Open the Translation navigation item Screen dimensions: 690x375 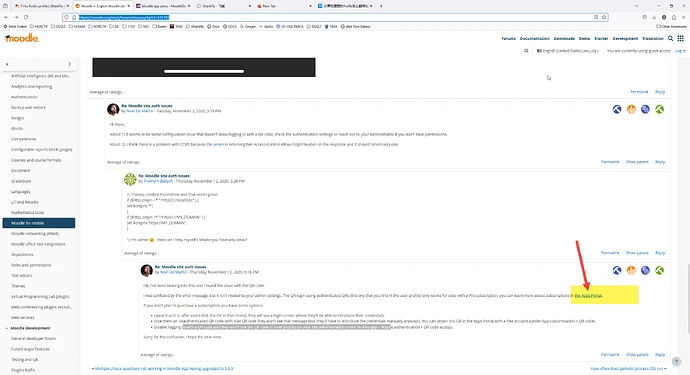click(653, 39)
